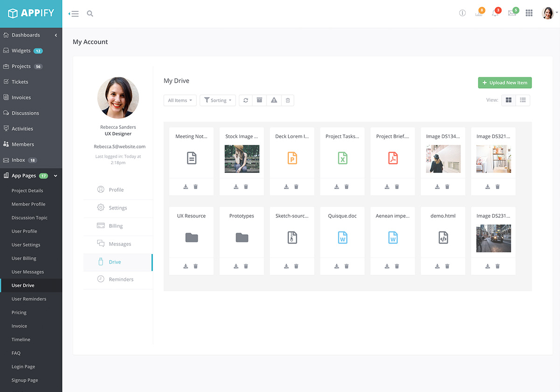Click the Upload New Item button
The width and height of the screenshot is (560, 392).
(x=504, y=83)
